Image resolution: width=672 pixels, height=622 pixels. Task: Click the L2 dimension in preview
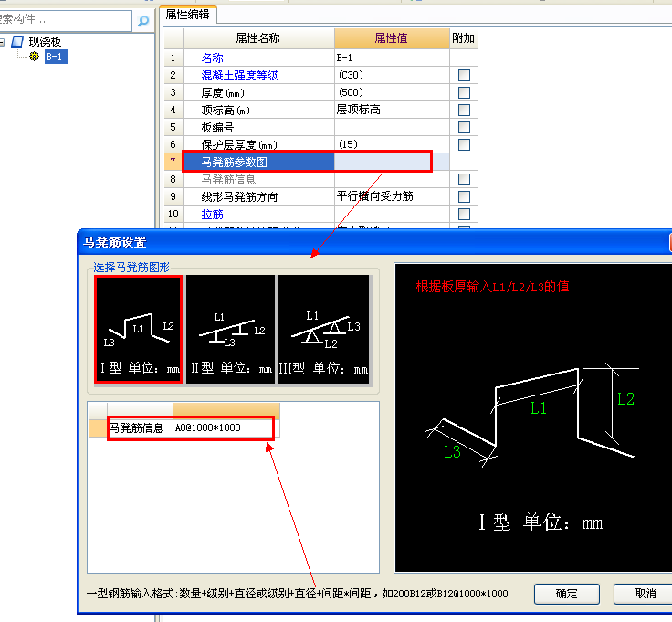click(625, 399)
